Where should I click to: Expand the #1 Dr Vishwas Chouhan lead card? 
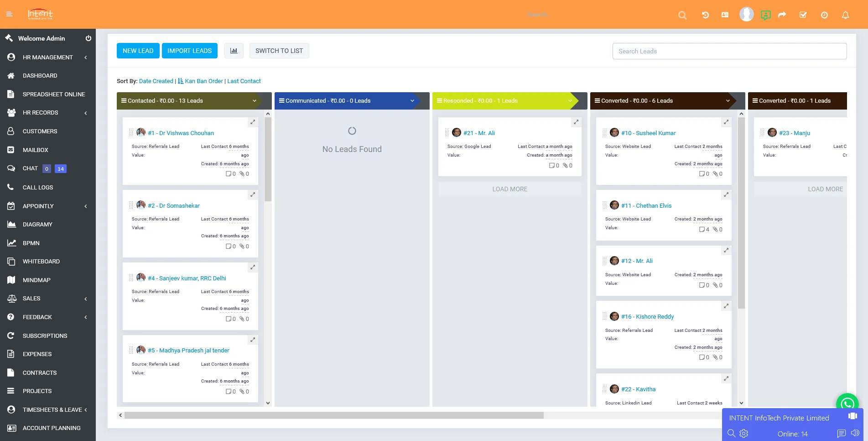[253, 122]
